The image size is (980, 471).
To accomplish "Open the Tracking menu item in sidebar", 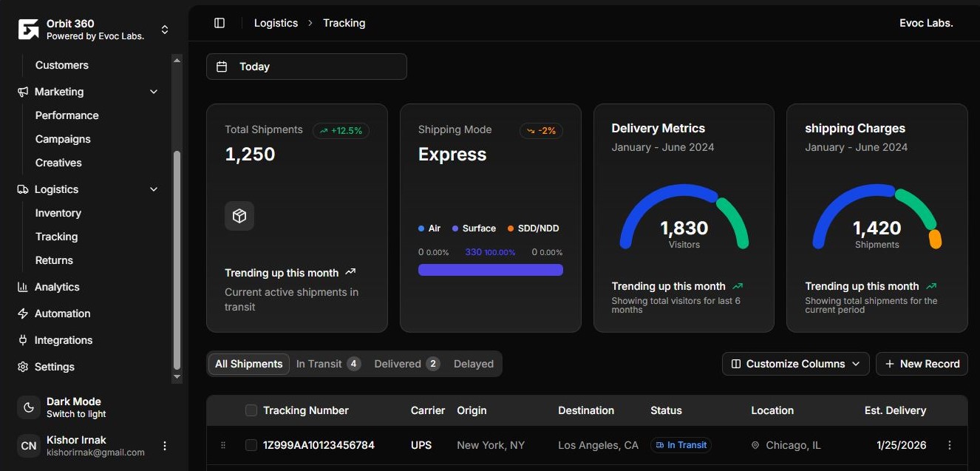I will point(56,237).
